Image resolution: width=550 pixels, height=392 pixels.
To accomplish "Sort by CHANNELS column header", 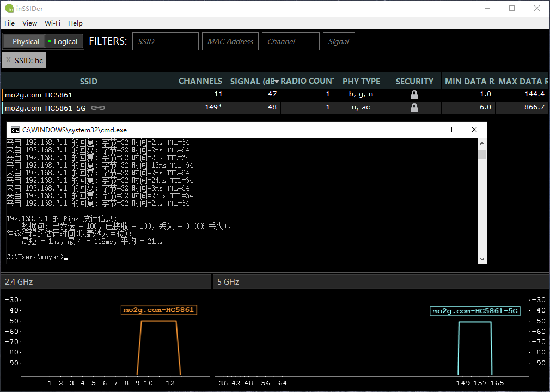I will pyautogui.click(x=200, y=81).
